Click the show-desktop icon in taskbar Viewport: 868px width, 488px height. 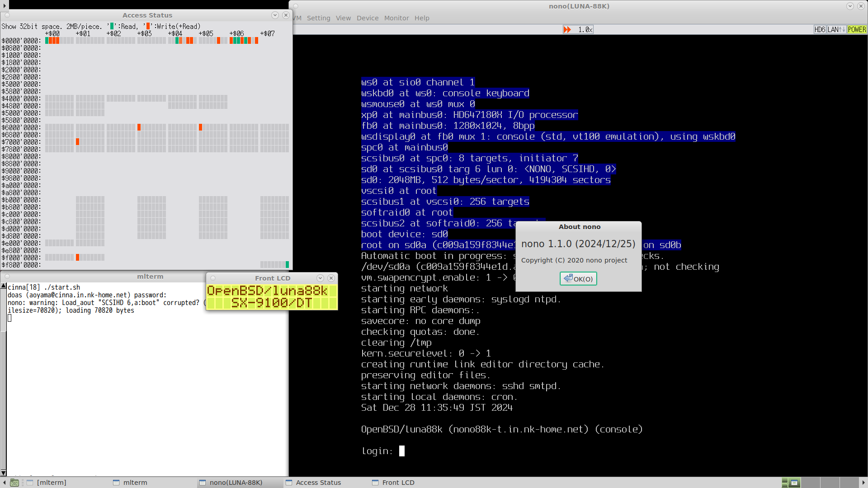[x=14, y=483]
